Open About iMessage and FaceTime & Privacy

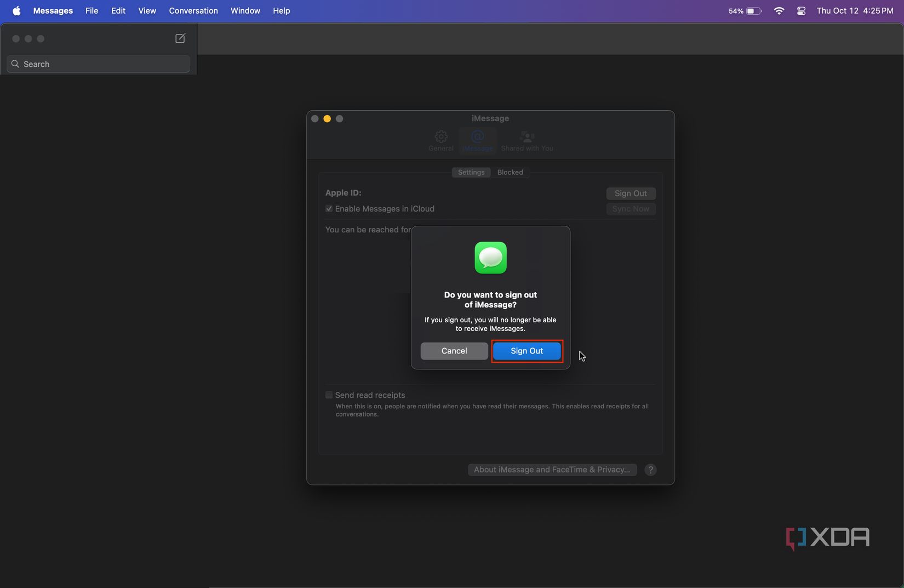(552, 470)
